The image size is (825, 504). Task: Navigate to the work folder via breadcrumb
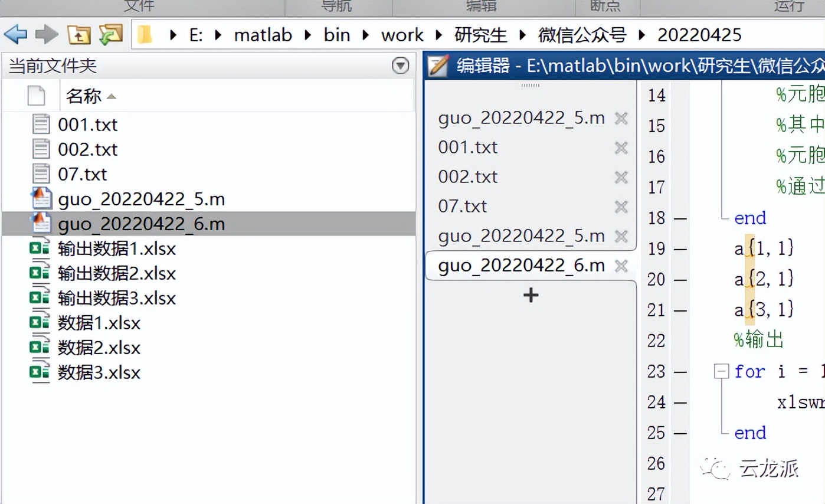click(402, 35)
